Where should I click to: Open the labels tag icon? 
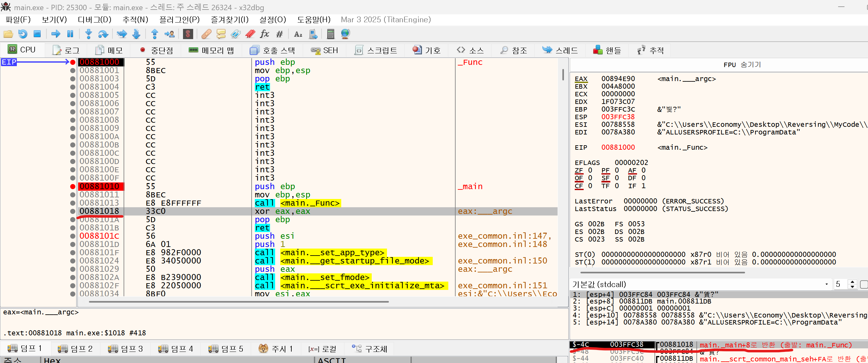click(235, 34)
